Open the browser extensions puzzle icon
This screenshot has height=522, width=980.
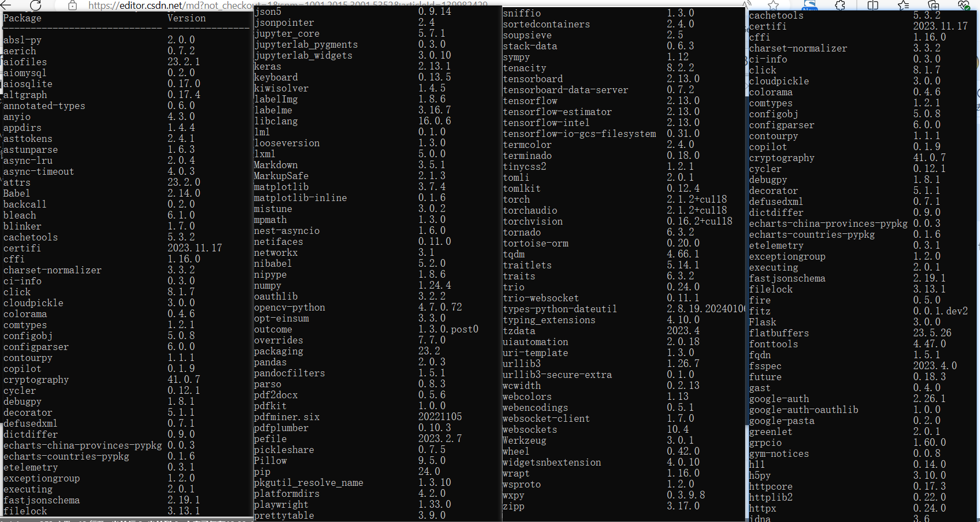[x=840, y=5]
